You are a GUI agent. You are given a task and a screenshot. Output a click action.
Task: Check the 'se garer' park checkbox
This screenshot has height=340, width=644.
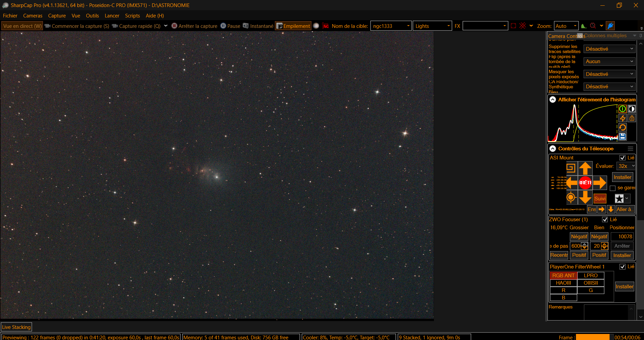click(612, 188)
